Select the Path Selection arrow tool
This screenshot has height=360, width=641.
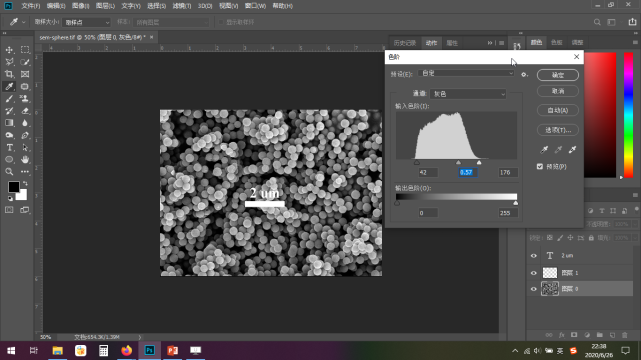tap(25, 148)
